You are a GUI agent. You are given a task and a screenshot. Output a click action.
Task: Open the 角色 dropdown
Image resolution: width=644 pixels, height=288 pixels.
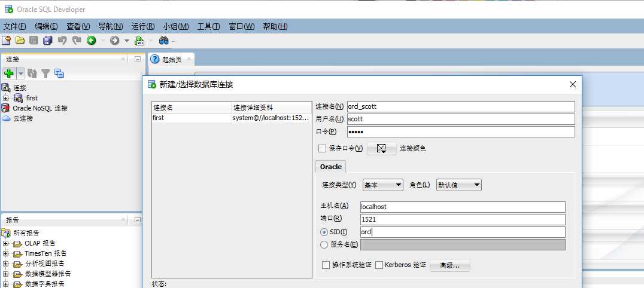(x=459, y=185)
